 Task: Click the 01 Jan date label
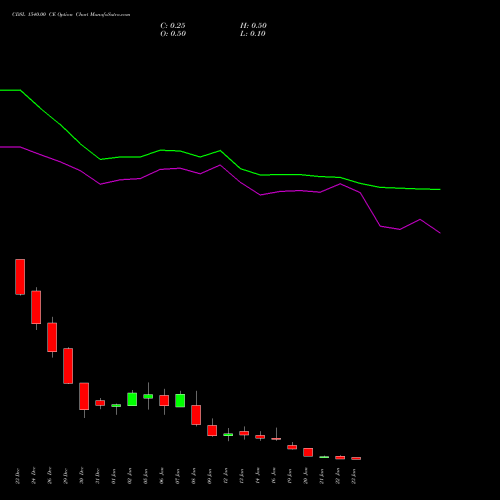pyautogui.click(x=114, y=476)
